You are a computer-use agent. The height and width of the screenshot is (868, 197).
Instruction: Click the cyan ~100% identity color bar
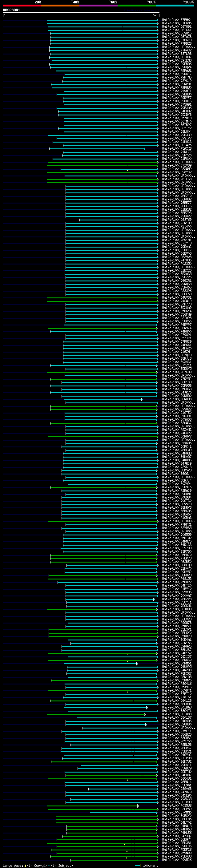[x=175, y=6]
